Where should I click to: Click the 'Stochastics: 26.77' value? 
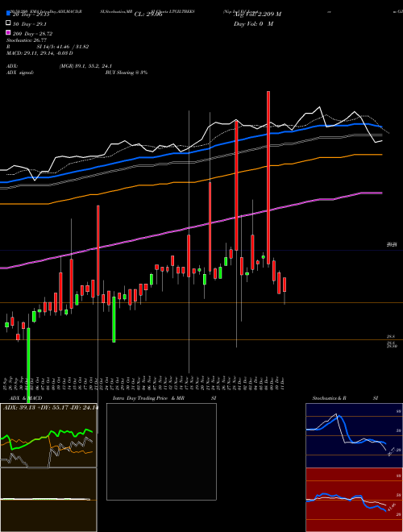click(27, 40)
